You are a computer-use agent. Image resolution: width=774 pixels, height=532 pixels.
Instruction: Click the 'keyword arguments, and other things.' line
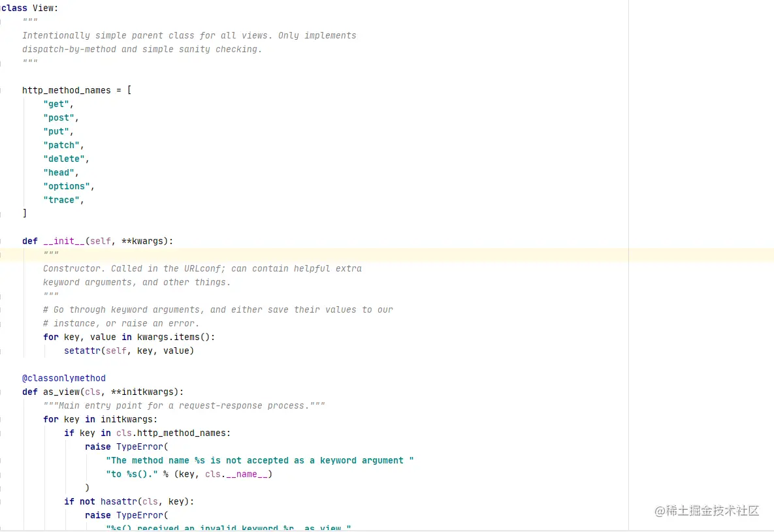pos(137,282)
